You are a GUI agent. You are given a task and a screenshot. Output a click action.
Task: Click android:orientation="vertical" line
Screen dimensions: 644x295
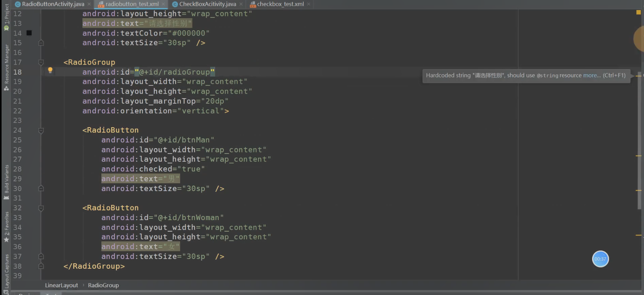(x=156, y=111)
